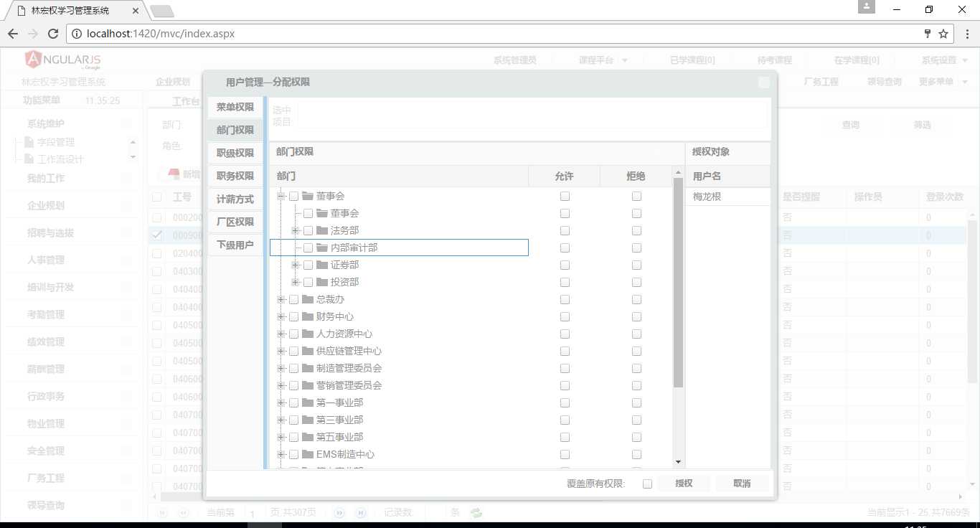The image size is (980, 528).
Task: Tick 拒绝 checkbox for 证券部
Action: pyautogui.click(x=636, y=265)
